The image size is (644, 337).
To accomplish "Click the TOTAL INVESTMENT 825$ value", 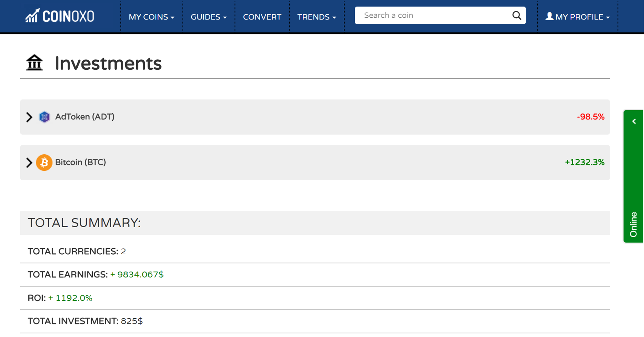I will [x=132, y=321].
